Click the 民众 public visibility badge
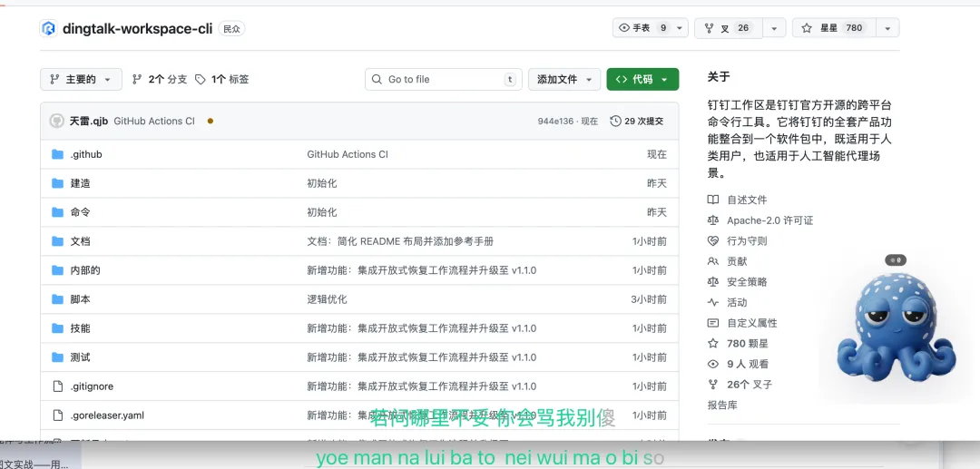The image size is (980, 469). (232, 29)
